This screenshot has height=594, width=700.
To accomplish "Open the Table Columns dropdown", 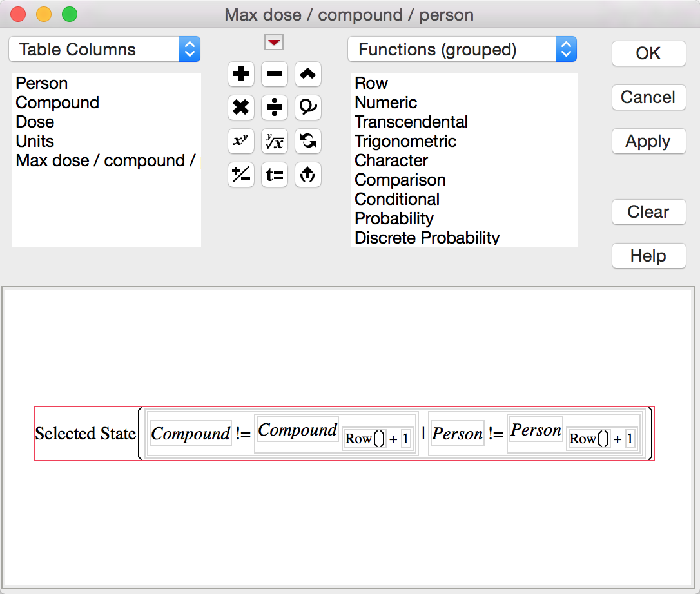I will click(x=104, y=49).
